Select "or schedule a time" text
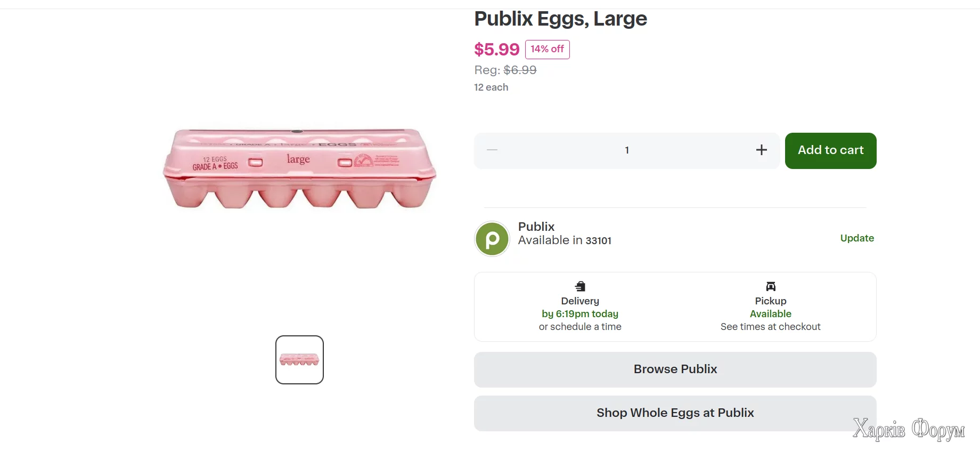980x451 pixels. coord(580,327)
